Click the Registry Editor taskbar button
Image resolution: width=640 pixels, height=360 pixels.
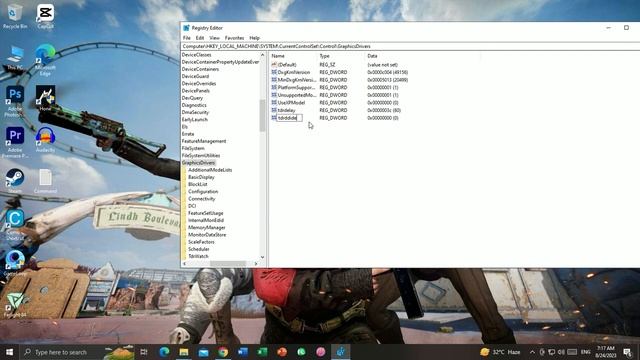340,352
